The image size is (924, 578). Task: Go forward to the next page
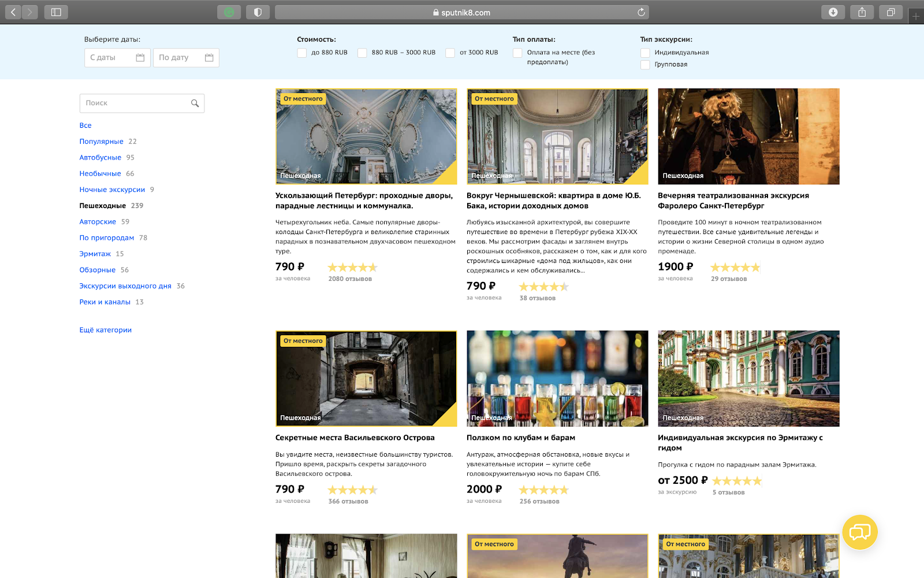(29, 12)
